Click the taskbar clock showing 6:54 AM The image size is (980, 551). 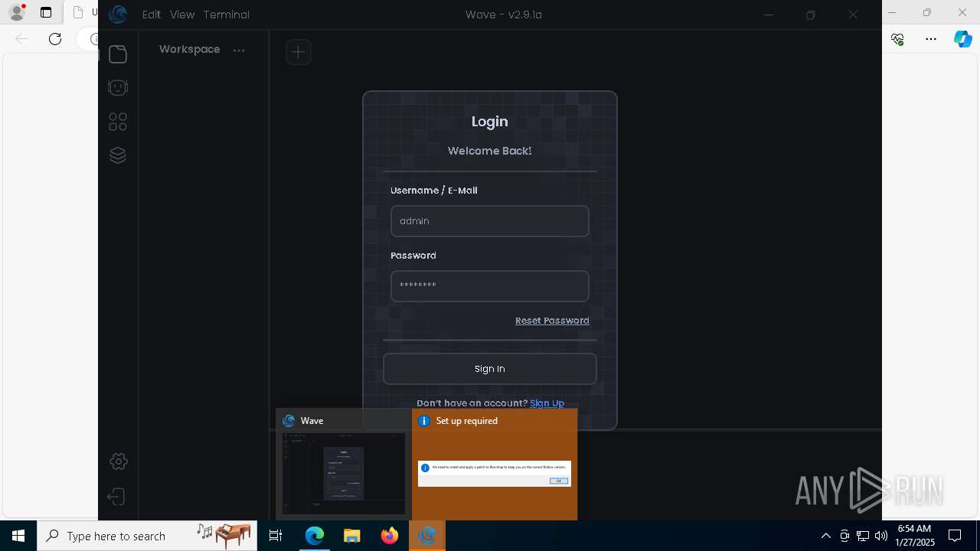914,536
